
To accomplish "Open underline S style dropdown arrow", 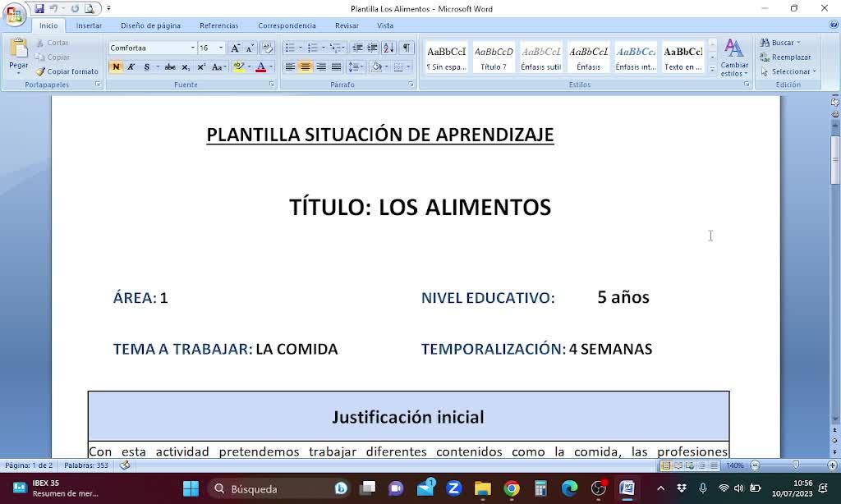I will click(x=157, y=67).
